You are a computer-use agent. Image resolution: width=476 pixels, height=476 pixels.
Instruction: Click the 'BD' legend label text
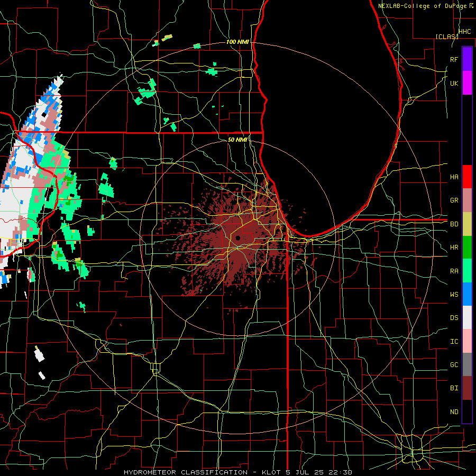(454, 224)
